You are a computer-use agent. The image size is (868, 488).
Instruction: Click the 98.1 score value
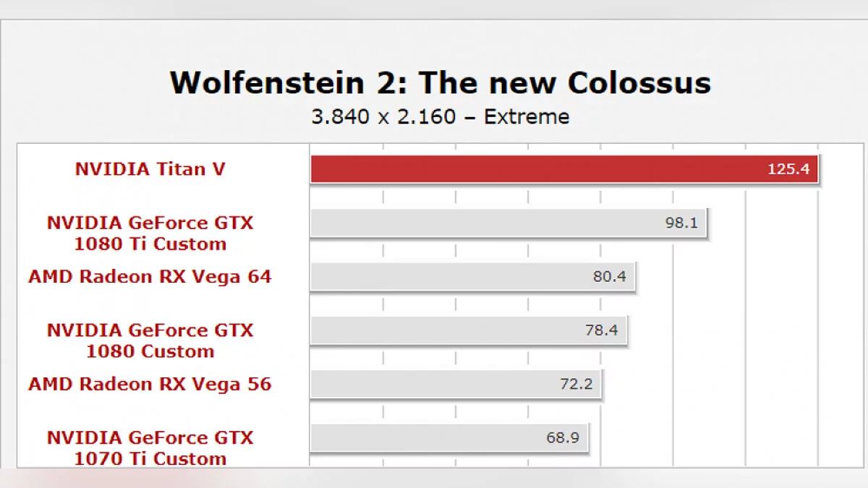point(681,223)
